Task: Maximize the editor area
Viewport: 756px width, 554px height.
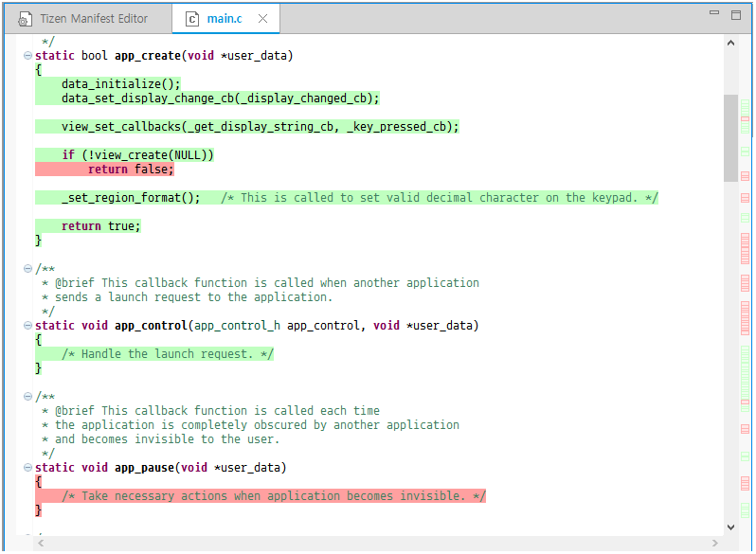Action: tap(736, 15)
